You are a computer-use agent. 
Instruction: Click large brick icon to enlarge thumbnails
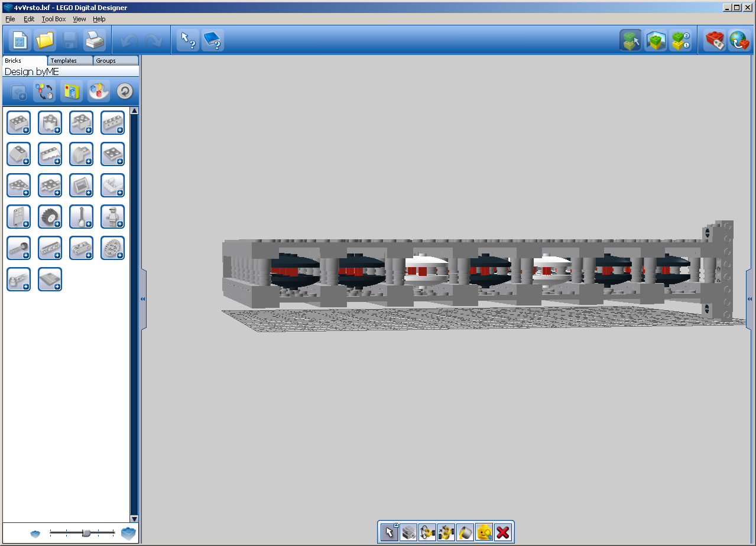pyautogui.click(x=128, y=533)
